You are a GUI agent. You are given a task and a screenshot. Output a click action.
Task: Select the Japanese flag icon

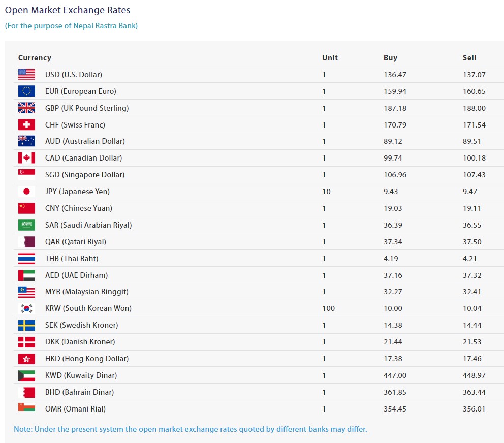[26, 192]
